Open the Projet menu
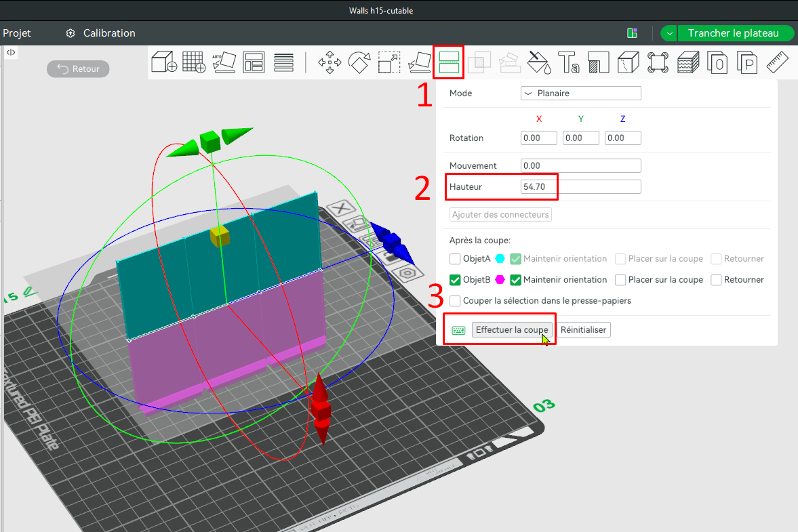 coord(17,33)
